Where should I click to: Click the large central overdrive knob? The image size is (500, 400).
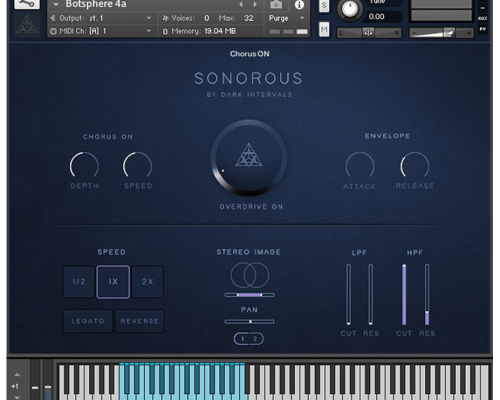click(249, 157)
